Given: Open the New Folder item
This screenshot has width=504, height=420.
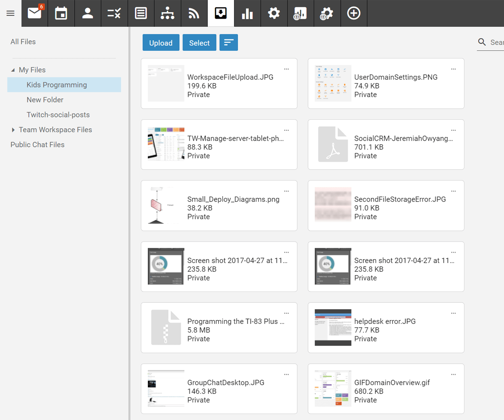Looking at the screenshot, I should point(45,100).
